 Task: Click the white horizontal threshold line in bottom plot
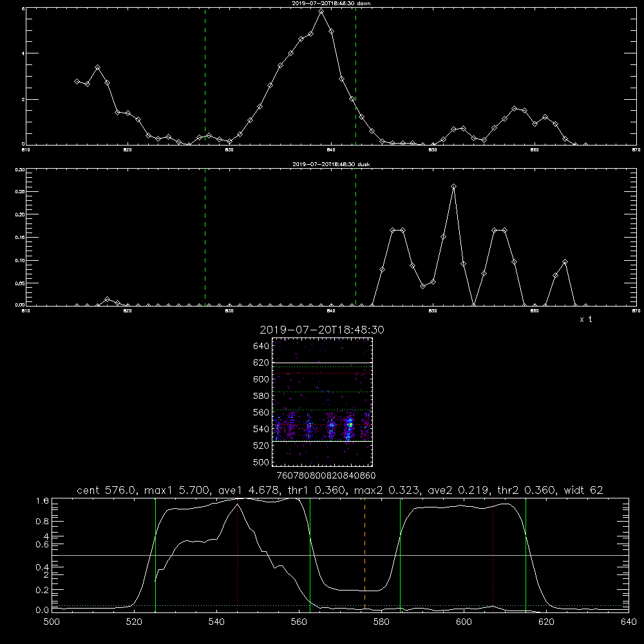[x=340, y=555]
